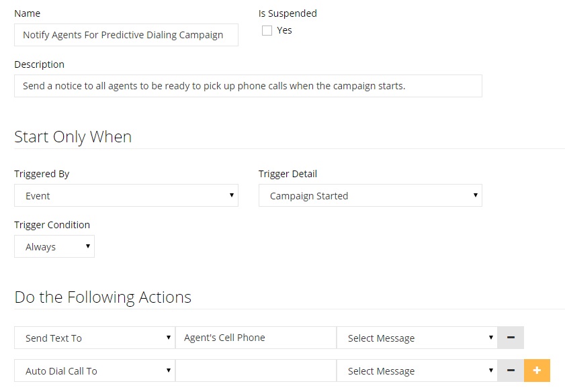Image resolution: width=565 pixels, height=392 pixels.
Task: Click empty recipient field beside Auto Dial
Action: [x=255, y=371]
